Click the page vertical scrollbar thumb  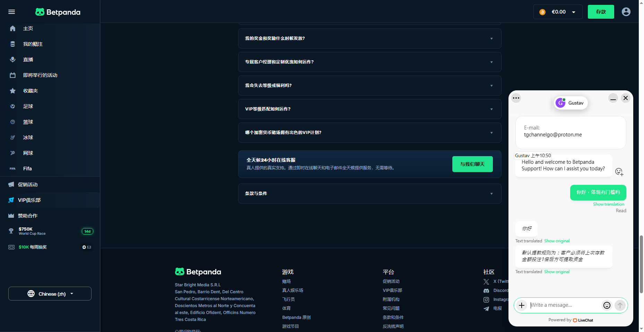(x=641, y=264)
